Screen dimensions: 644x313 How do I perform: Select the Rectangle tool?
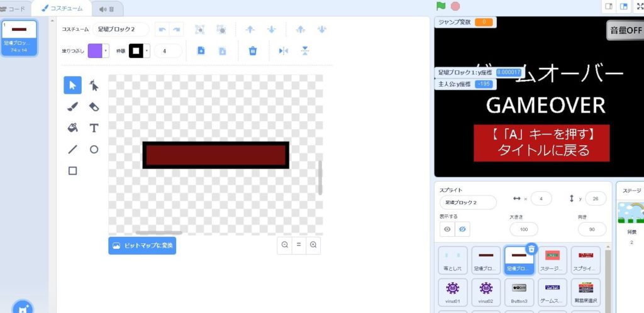coord(73,170)
